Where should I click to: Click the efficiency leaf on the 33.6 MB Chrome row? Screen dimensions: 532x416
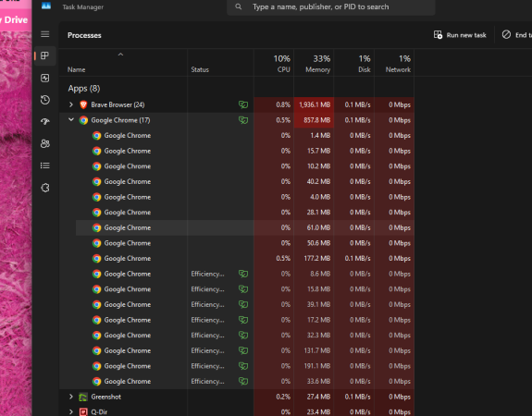pyautogui.click(x=243, y=382)
